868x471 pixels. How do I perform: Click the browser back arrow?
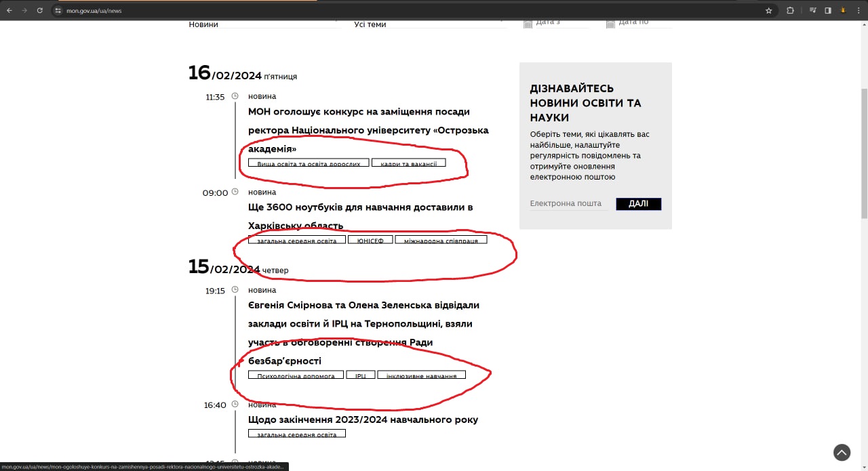click(9, 11)
